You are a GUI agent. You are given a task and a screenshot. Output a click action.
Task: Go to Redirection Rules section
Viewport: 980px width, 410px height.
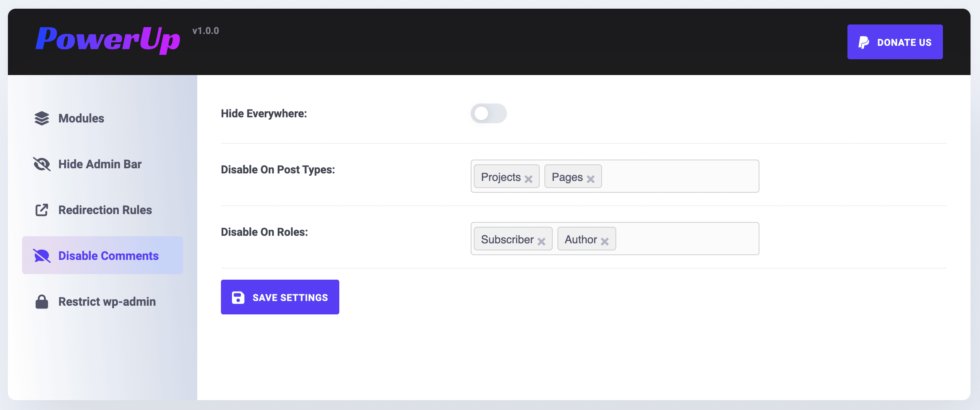coord(105,210)
